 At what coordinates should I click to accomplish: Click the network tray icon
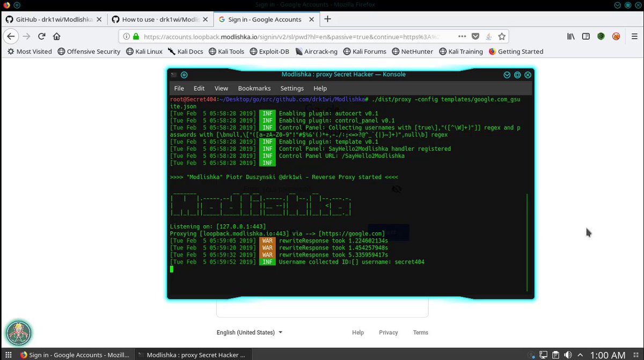click(543, 355)
